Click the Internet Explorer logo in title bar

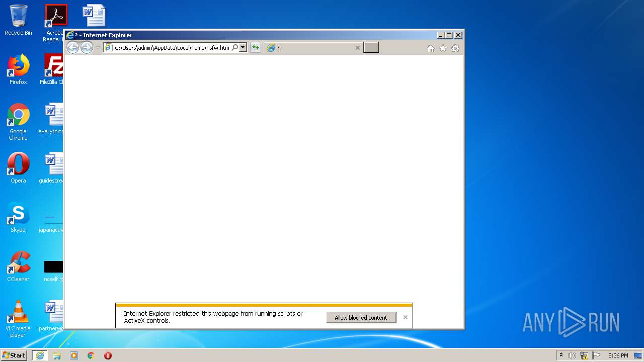click(x=70, y=35)
